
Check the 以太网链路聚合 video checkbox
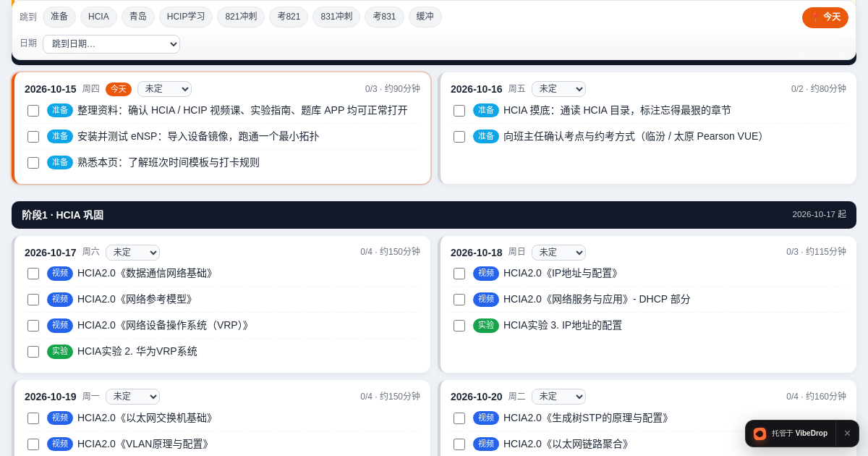pos(459,444)
